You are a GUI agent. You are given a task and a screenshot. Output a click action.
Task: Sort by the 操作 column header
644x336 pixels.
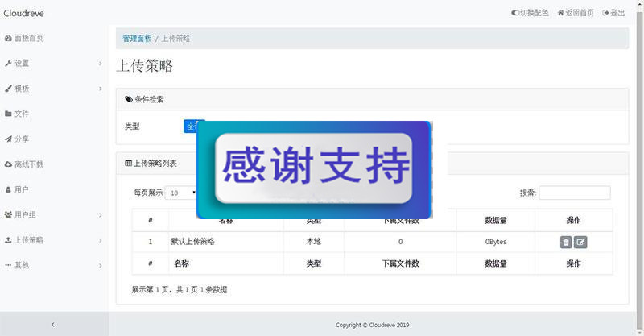[573, 221]
